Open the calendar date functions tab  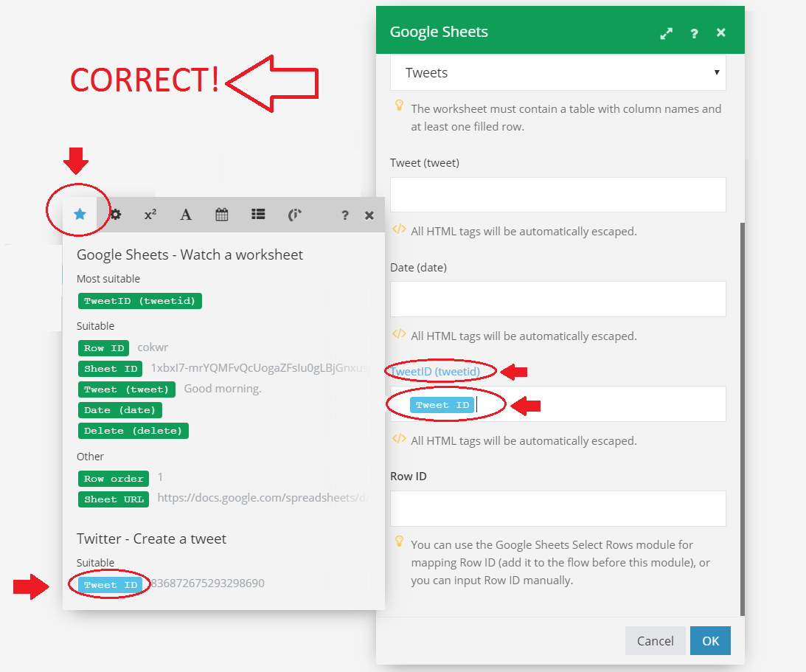221,215
